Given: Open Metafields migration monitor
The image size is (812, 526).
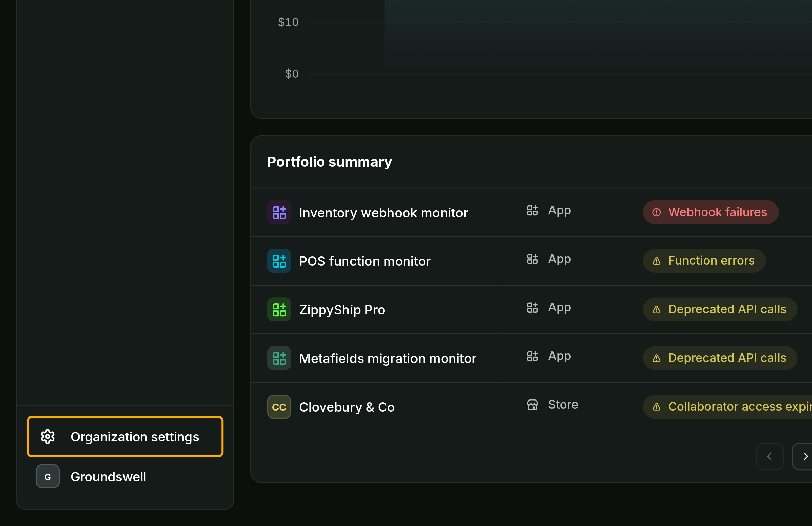Looking at the screenshot, I should coord(388,359).
